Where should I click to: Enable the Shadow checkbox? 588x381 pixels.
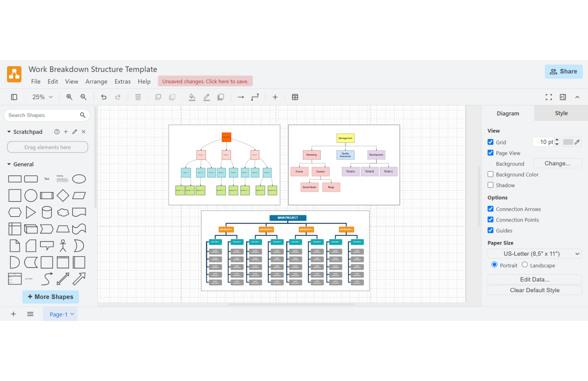pos(490,185)
